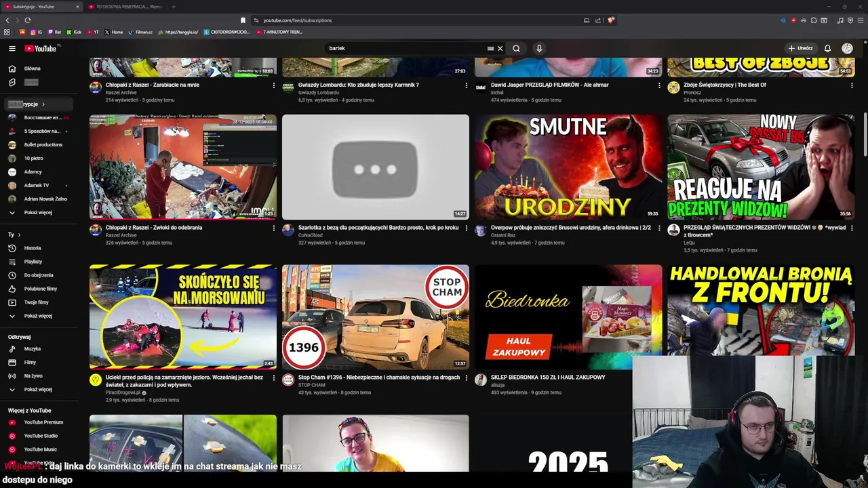Open the notifications bell
The width and height of the screenshot is (868, 488).
point(827,48)
